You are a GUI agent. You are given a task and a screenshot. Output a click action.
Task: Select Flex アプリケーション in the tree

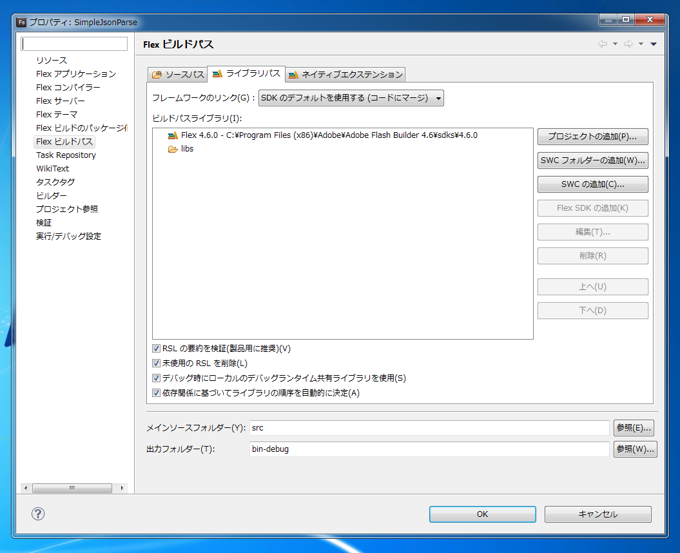pos(76,74)
